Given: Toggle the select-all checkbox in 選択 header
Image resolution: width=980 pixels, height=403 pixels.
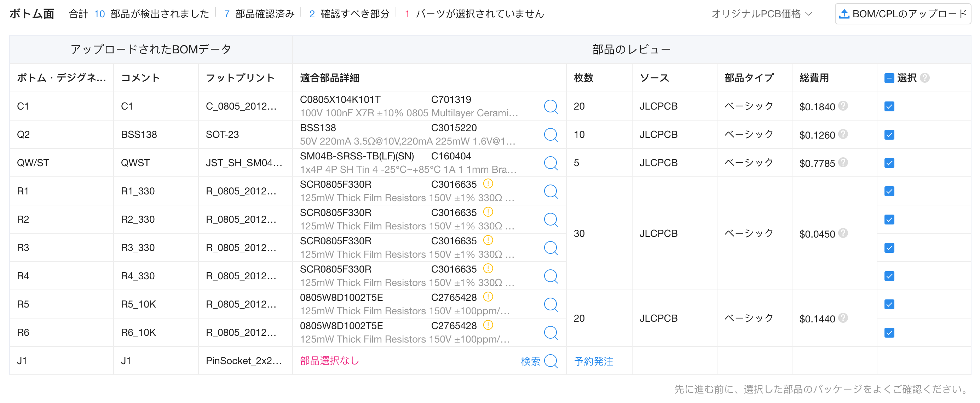Looking at the screenshot, I should (889, 78).
